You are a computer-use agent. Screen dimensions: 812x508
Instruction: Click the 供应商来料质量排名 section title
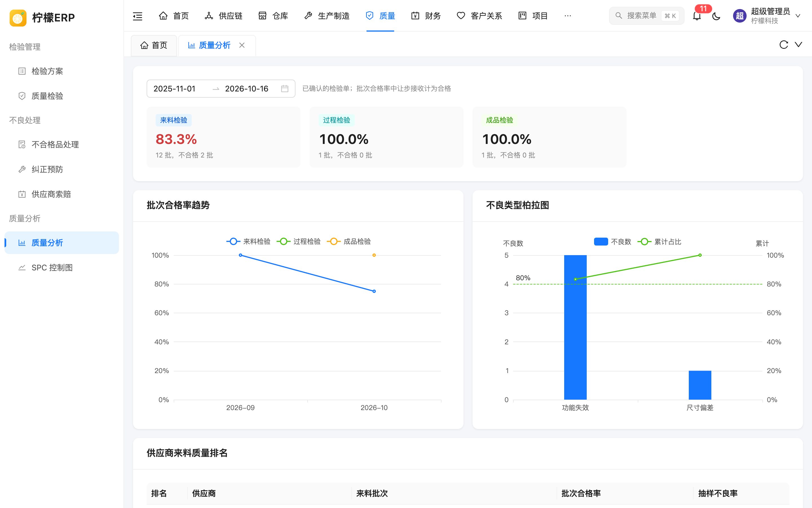click(x=187, y=453)
